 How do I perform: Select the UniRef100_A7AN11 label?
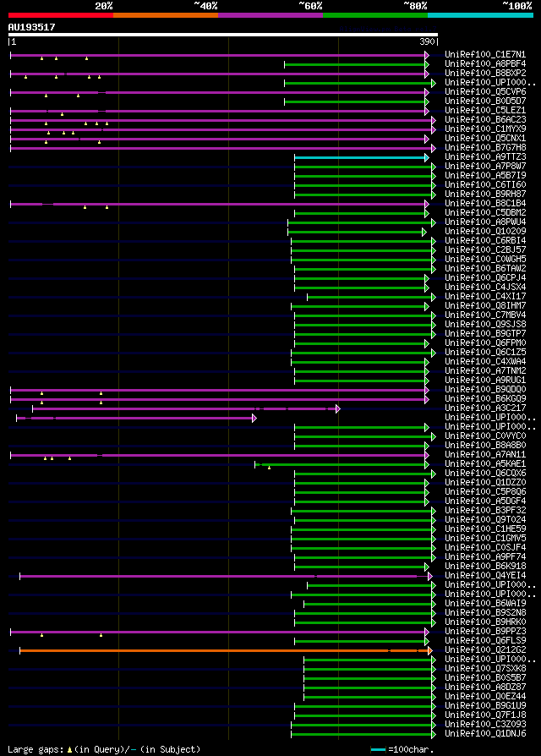tap(485, 454)
